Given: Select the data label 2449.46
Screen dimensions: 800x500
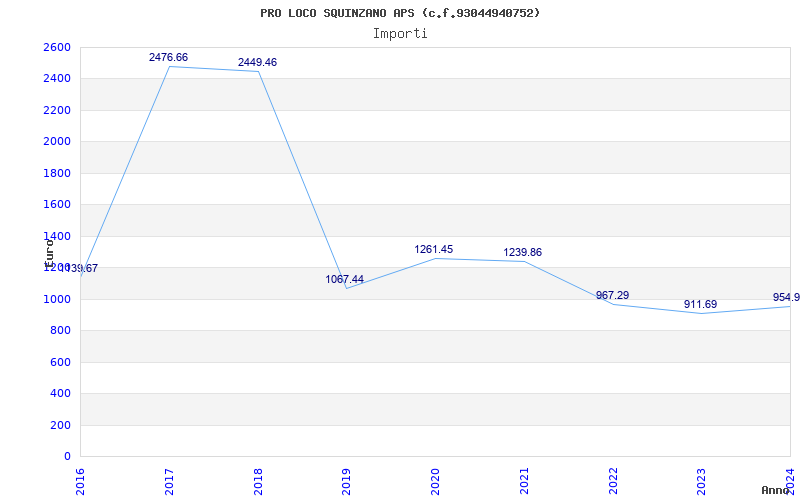Looking at the screenshot, I should (x=258, y=62).
